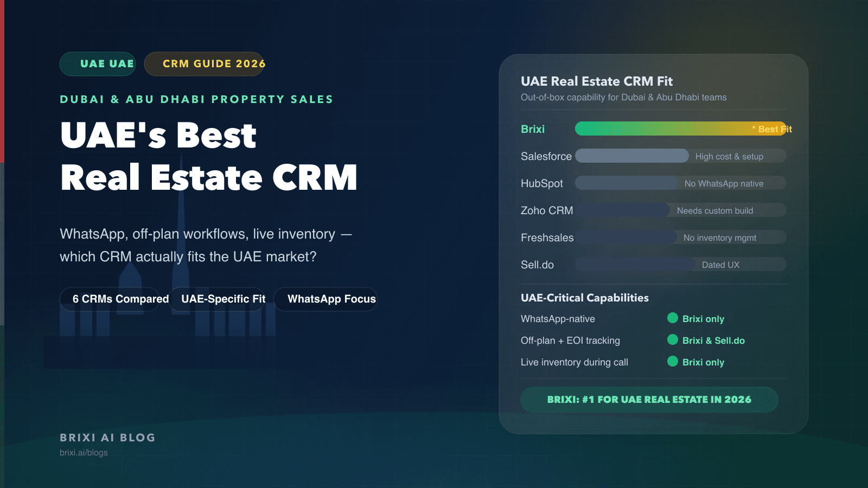Click the No WhatsApp native note
The height and width of the screenshot is (488, 868).
click(724, 183)
